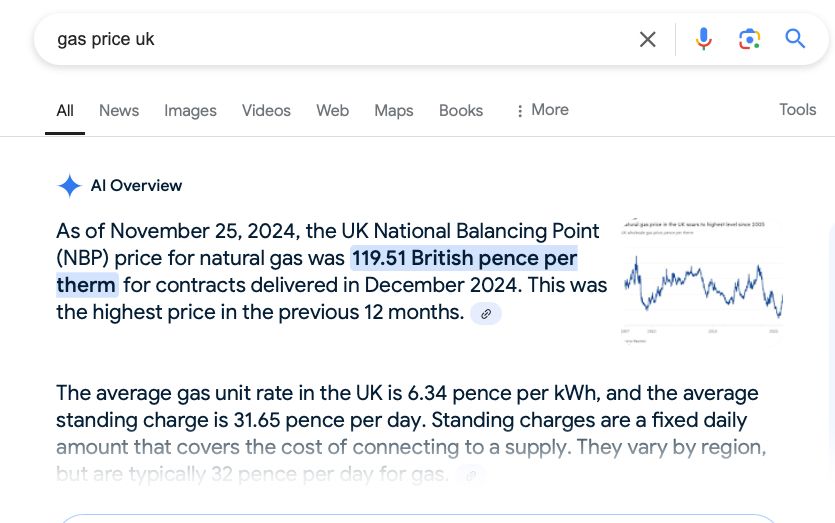835x523 pixels.
Task: Click the AI Overview sparkle icon
Action: pos(69,186)
